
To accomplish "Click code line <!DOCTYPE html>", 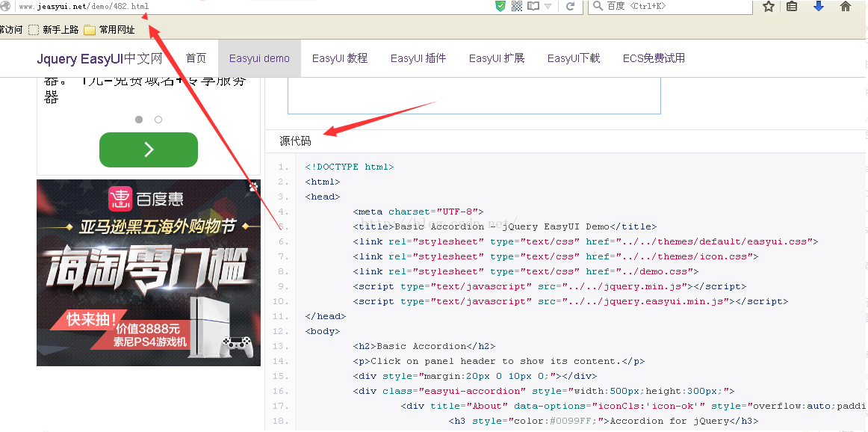I will pos(350,167).
